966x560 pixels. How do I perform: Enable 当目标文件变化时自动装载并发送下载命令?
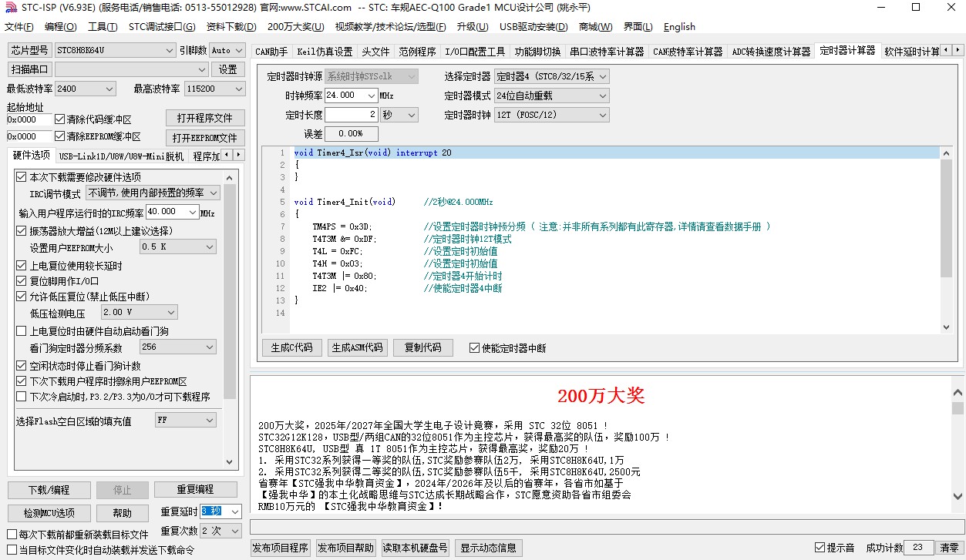pos(12,550)
